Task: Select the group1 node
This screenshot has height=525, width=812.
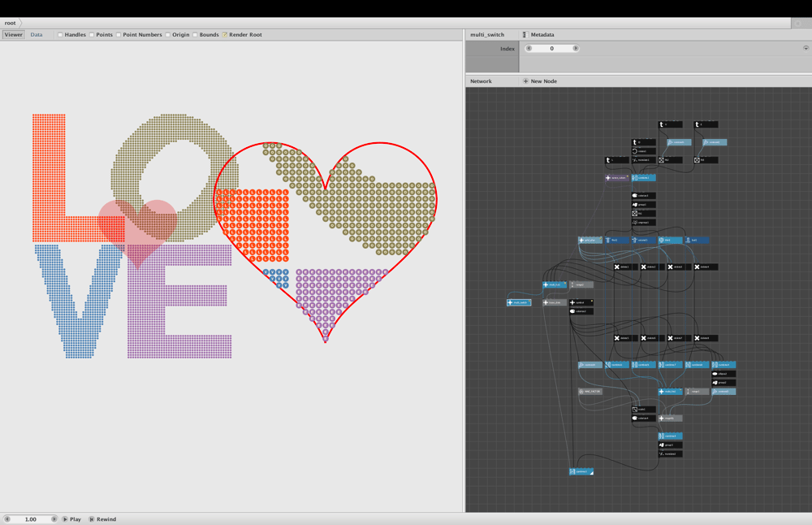Action: point(644,205)
